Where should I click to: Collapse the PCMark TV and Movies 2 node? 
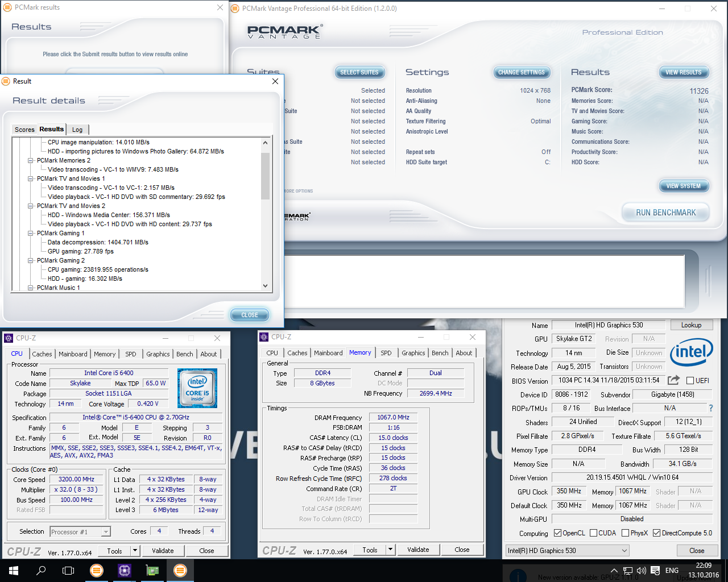31,206
